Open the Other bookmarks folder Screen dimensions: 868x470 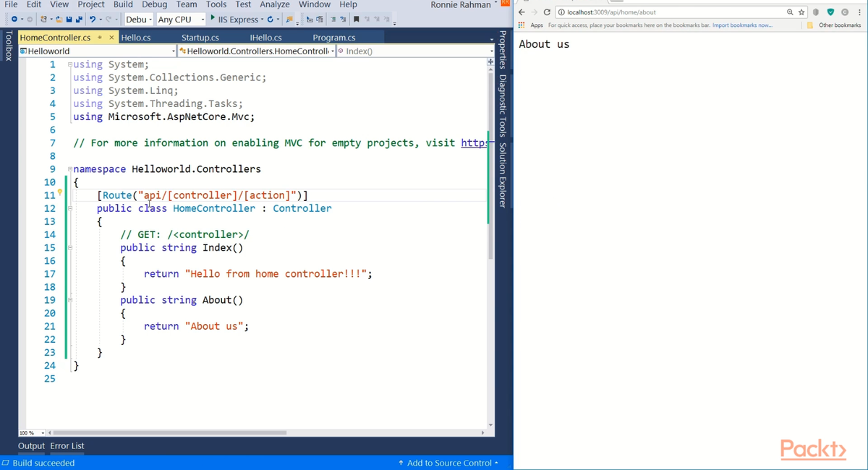(834, 25)
